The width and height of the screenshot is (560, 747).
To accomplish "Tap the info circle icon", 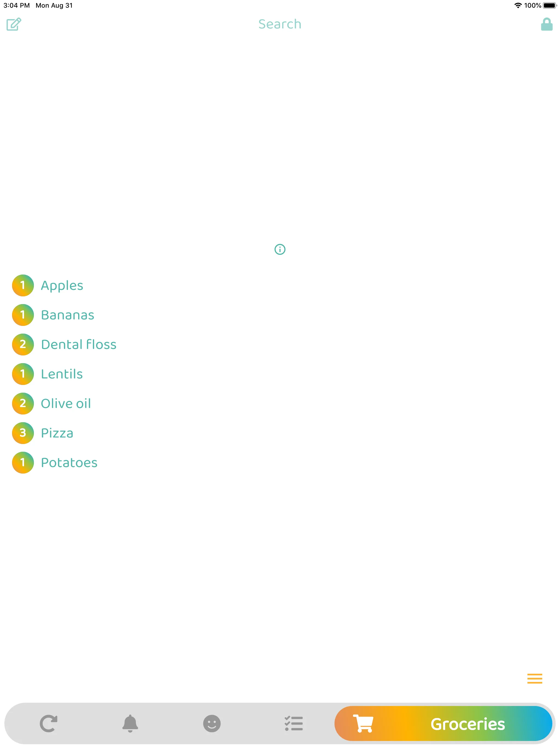I will pos(280,249).
